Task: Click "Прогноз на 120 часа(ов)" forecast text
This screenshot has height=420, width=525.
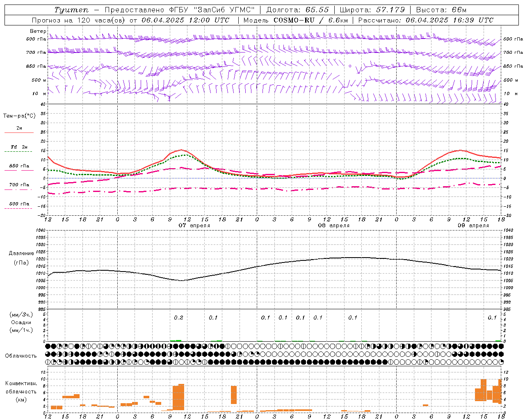Action: [79, 20]
